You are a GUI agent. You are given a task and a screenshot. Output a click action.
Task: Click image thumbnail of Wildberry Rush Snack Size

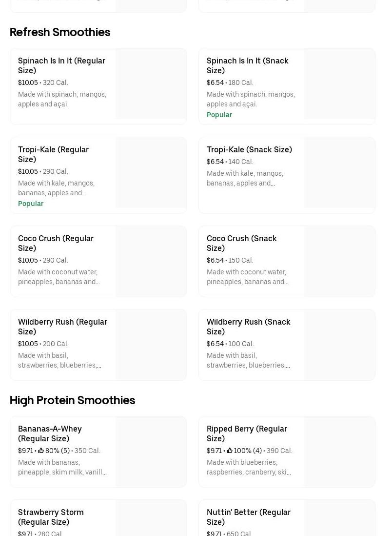pos(339,345)
